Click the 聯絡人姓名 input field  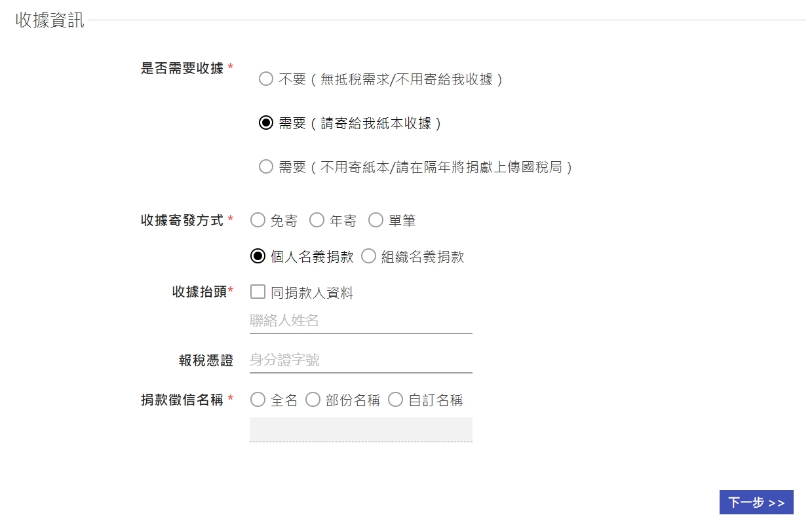point(360,321)
